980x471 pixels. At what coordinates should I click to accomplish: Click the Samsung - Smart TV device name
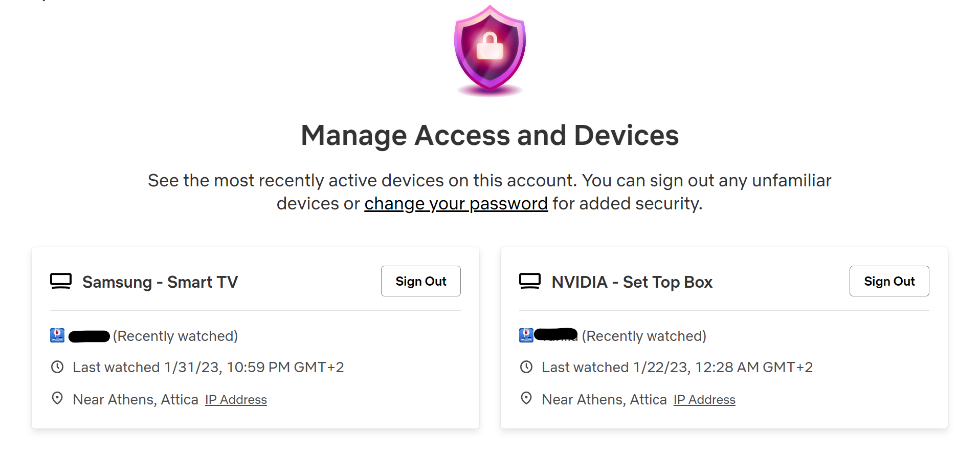pyautogui.click(x=160, y=282)
